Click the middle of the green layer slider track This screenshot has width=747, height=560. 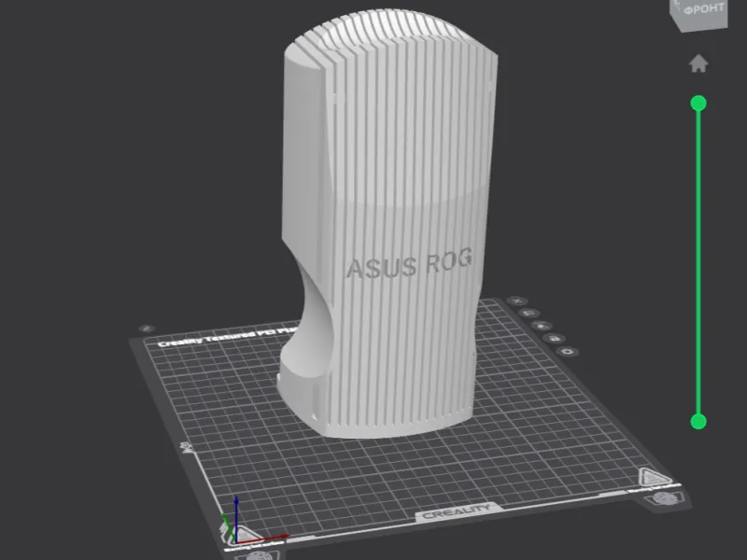coord(698,262)
